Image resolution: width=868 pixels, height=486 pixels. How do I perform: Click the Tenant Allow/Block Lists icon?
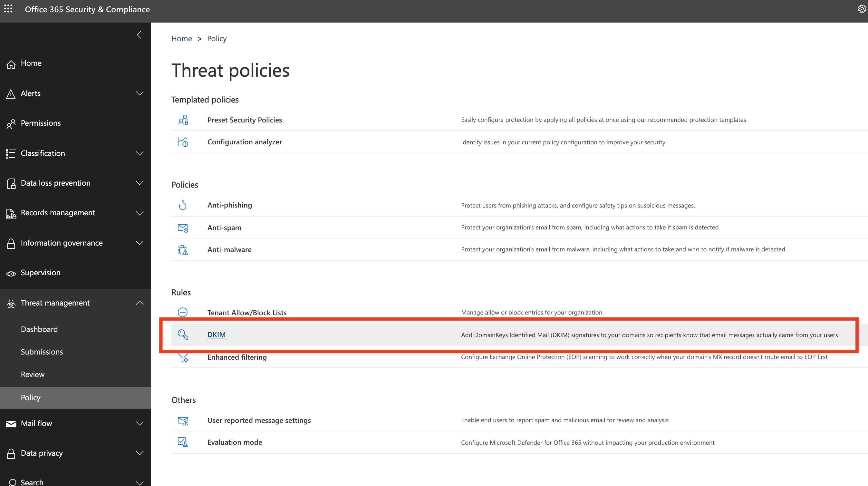pyautogui.click(x=183, y=312)
